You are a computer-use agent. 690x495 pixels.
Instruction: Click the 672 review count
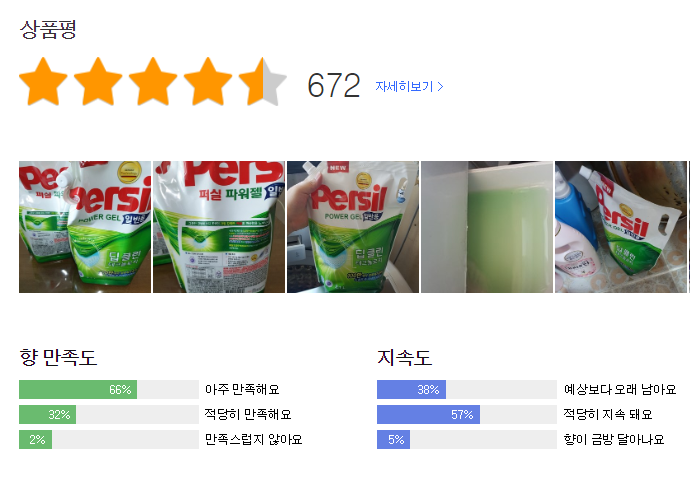click(333, 86)
